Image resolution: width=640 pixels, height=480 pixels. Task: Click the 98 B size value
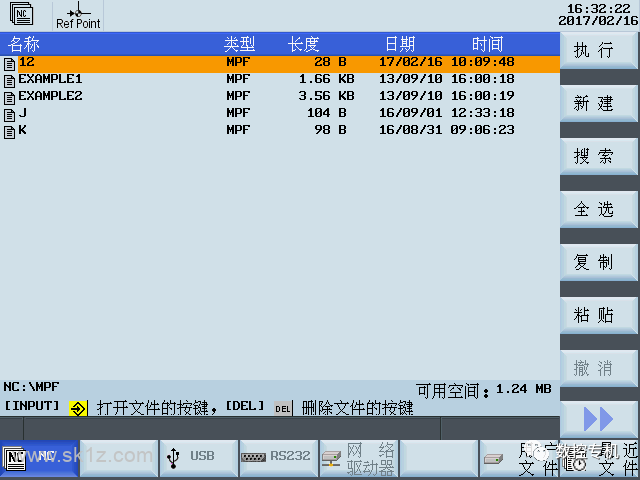tap(330, 130)
